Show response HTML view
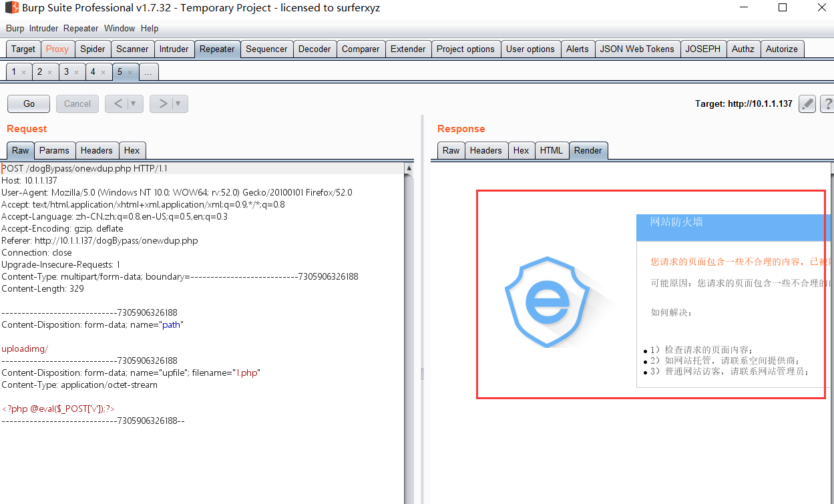 (551, 150)
